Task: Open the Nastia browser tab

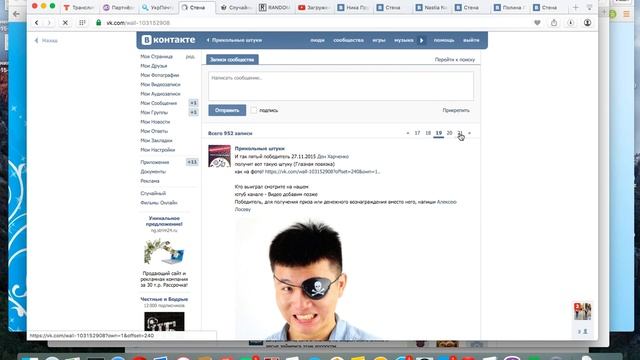Action: [431, 7]
